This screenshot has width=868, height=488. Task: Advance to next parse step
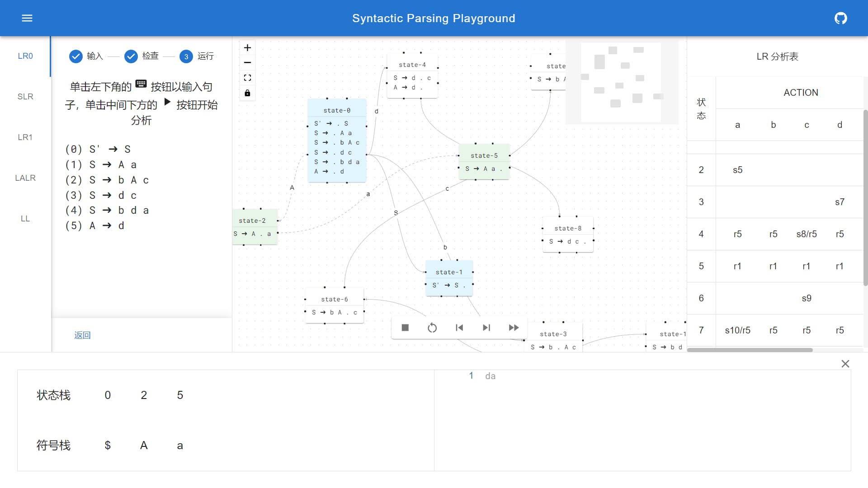click(486, 328)
